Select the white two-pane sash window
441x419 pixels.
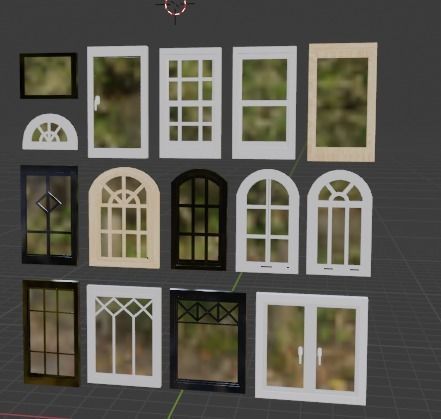pos(264,103)
